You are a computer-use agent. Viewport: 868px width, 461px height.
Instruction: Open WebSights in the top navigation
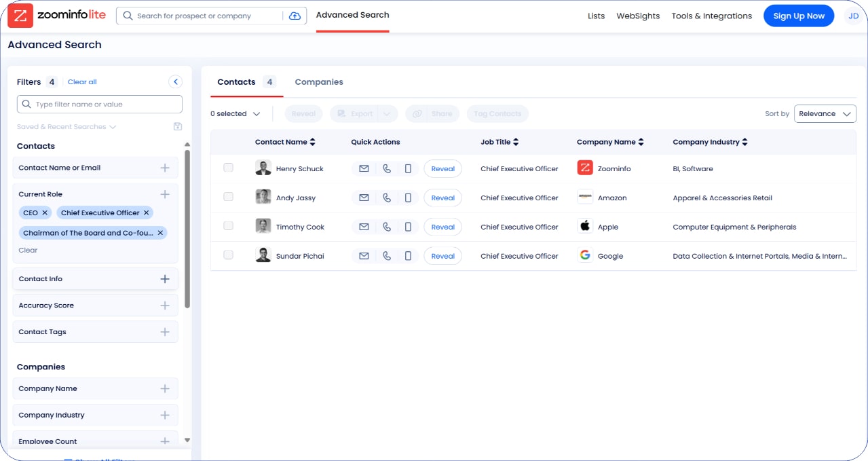point(638,16)
